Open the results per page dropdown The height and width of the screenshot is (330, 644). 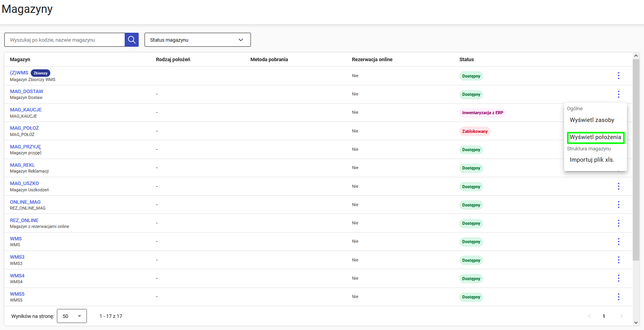click(x=72, y=316)
